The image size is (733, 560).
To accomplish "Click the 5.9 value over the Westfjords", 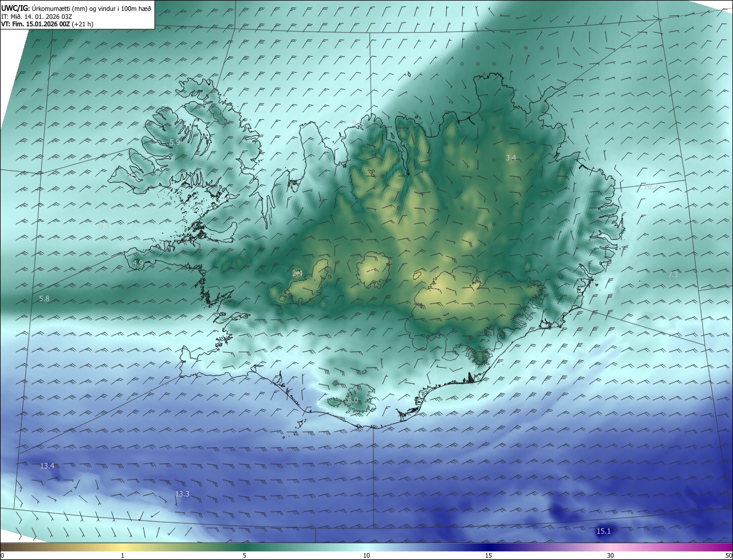I will point(175,141).
